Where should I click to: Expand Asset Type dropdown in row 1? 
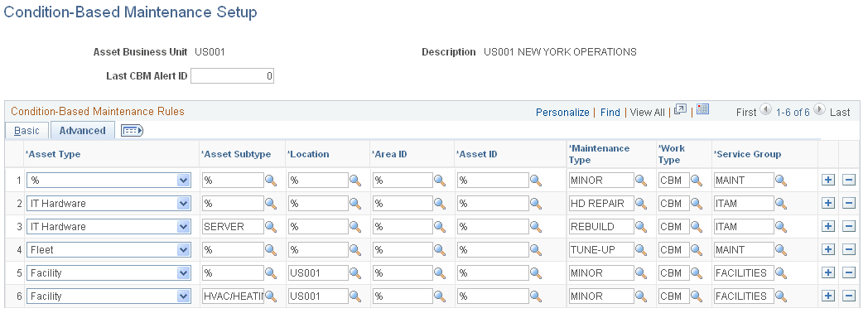[183, 181]
